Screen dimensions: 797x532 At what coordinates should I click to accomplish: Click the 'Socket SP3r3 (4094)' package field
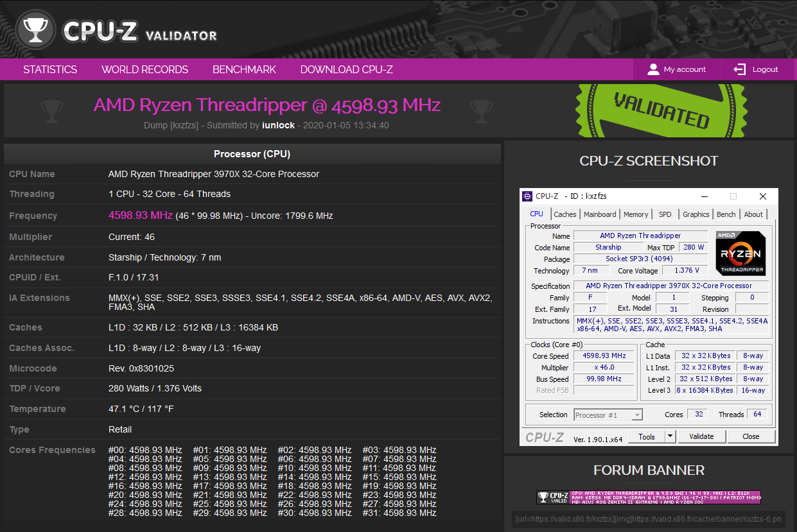click(640, 259)
